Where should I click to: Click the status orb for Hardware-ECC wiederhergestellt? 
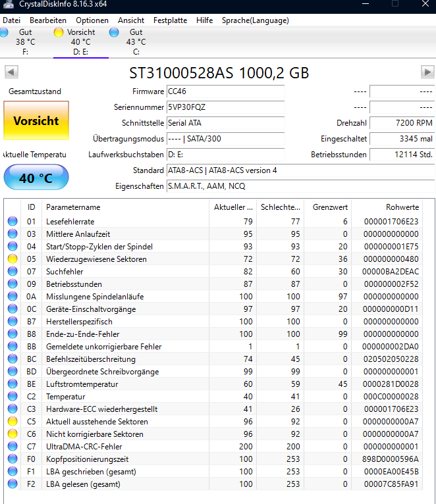click(x=13, y=409)
